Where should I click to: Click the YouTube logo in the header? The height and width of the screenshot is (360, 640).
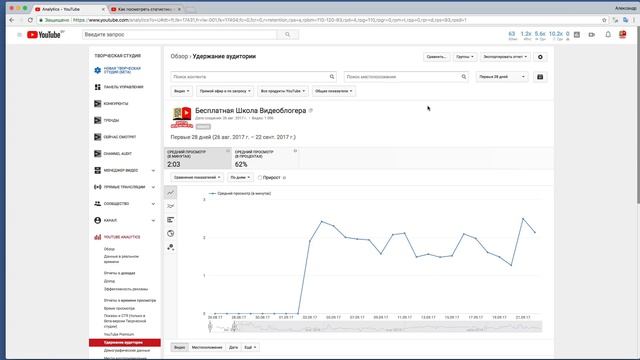coord(45,35)
